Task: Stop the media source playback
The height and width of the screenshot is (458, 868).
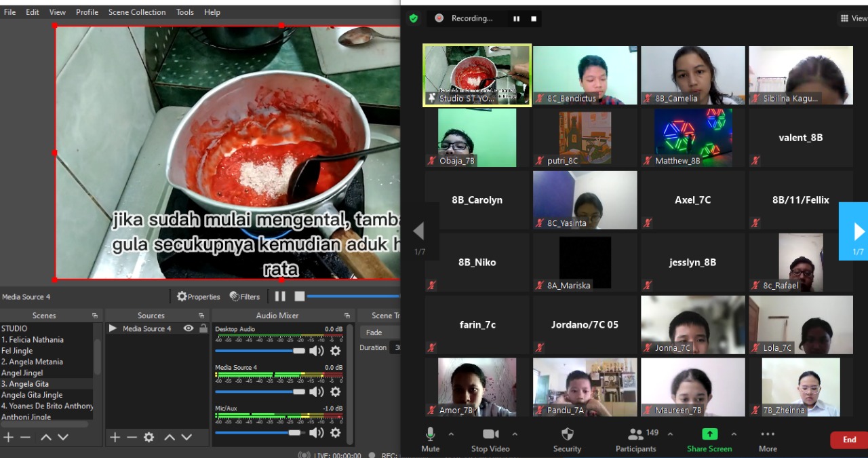Action: point(300,297)
